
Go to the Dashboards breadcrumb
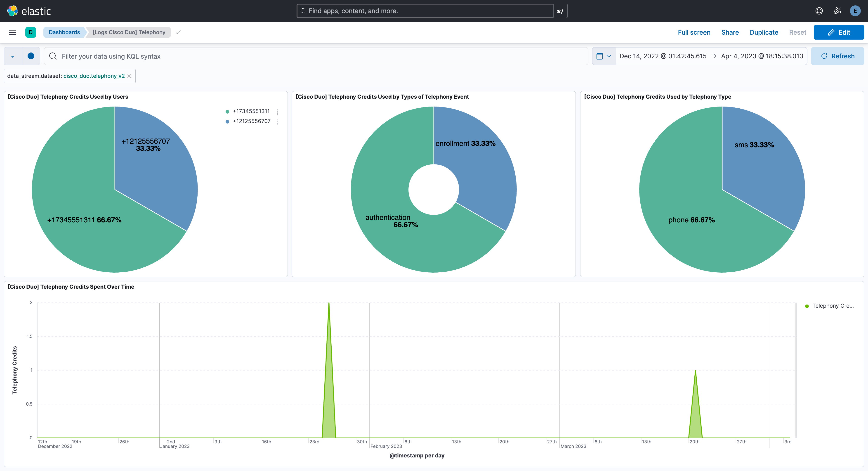tap(64, 32)
